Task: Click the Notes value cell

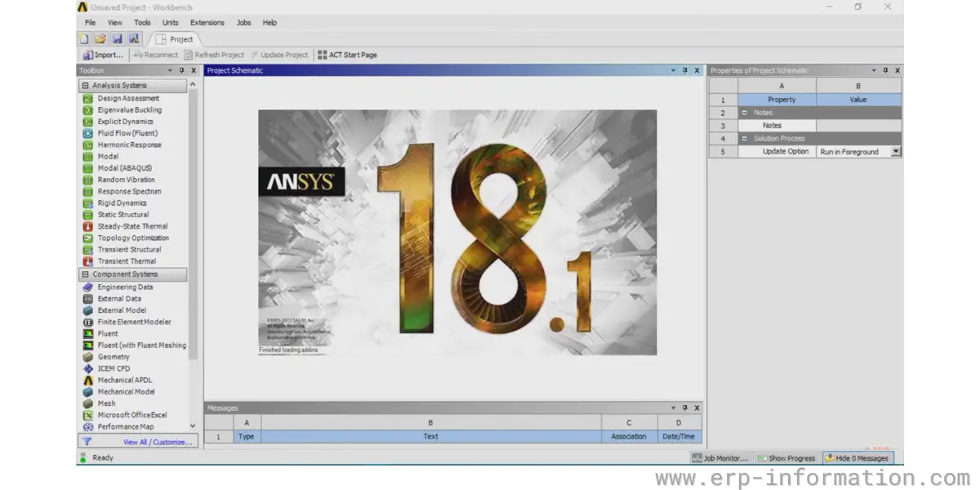Action: 858,126
